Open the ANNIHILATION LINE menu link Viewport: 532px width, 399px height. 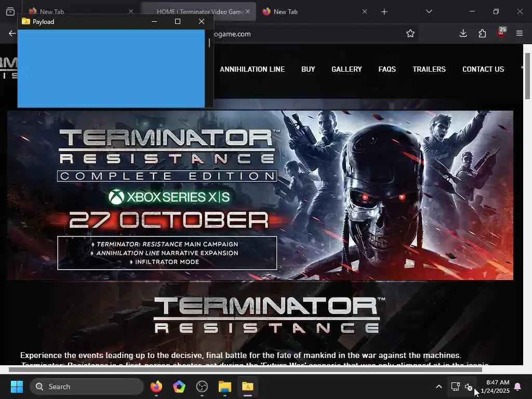click(252, 69)
